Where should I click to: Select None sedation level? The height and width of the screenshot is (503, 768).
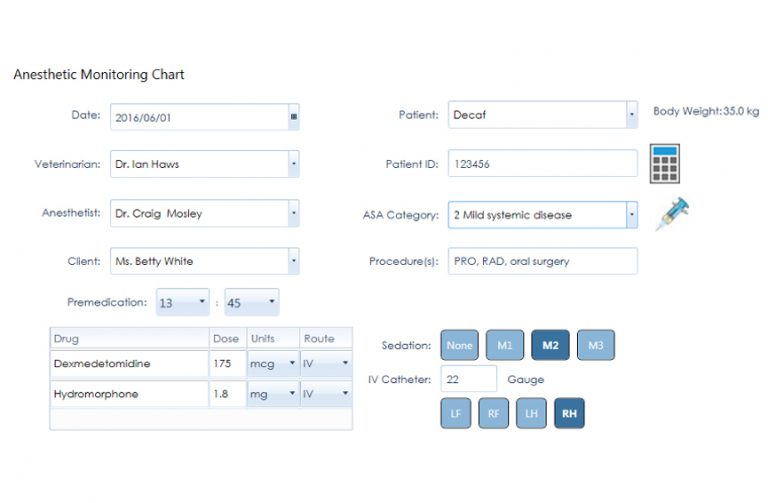(x=459, y=345)
